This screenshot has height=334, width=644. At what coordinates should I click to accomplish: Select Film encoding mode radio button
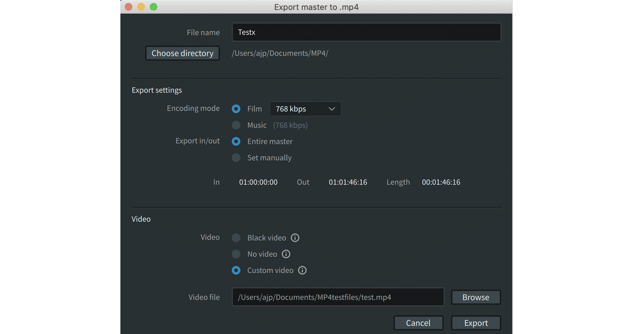(236, 109)
